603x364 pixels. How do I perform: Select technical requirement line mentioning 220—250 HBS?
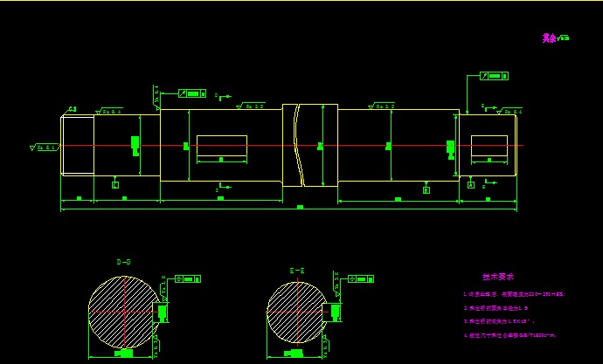514,294
